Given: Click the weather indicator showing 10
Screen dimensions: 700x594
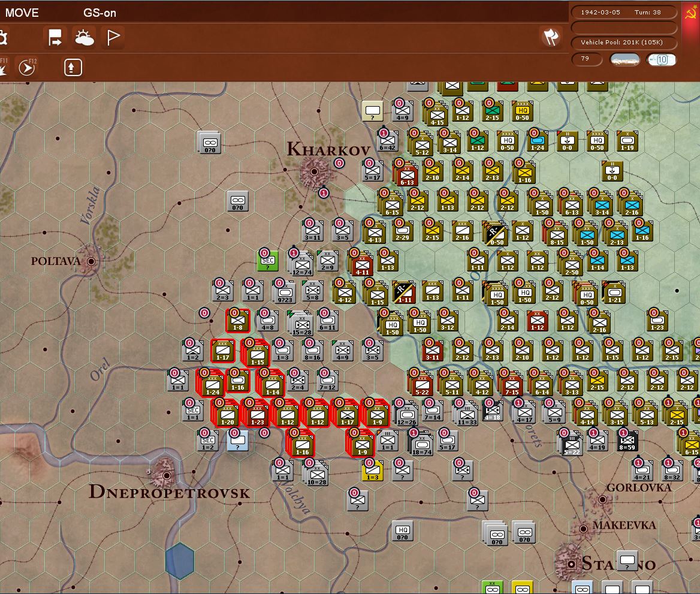Looking at the screenshot, I should [x=661, y=59].
